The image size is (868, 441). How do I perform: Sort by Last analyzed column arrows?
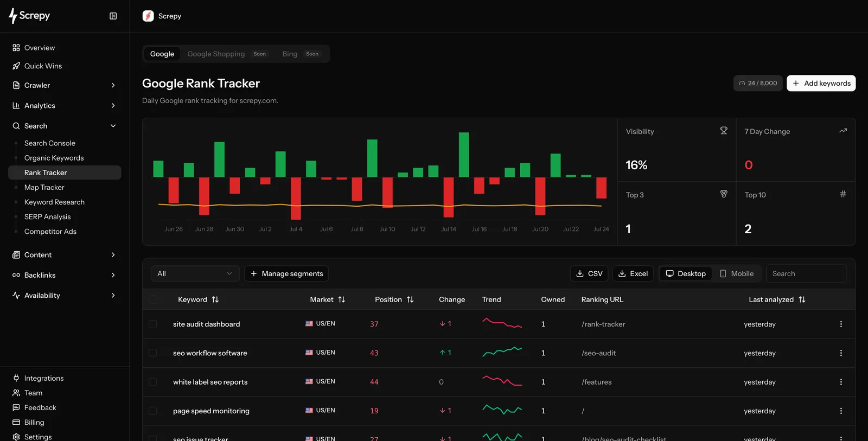tap(802, 299)
